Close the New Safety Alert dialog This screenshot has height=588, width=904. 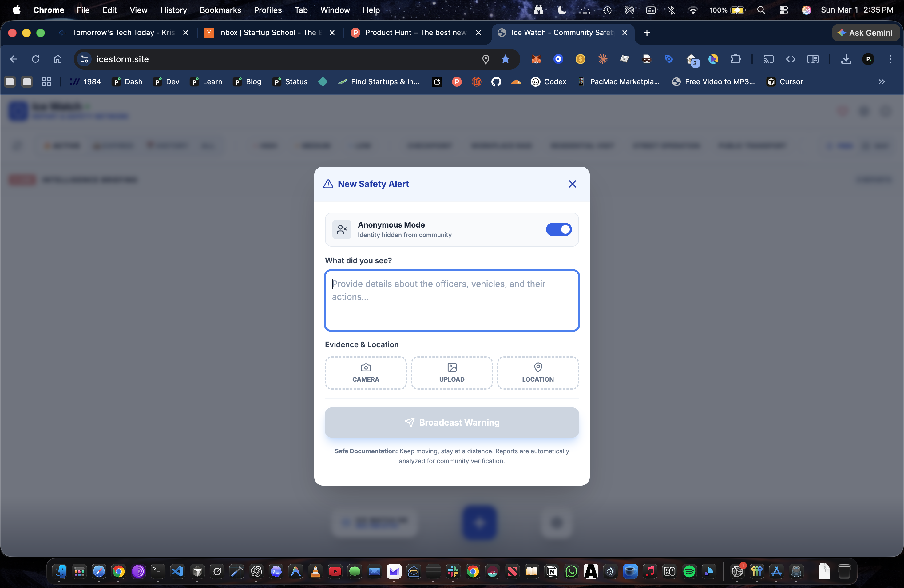pos(572,184)
